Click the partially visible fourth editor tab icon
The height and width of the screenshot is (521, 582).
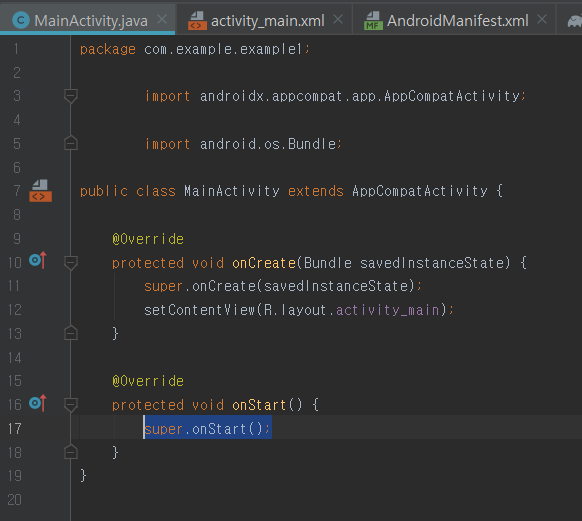click(575, 21)
